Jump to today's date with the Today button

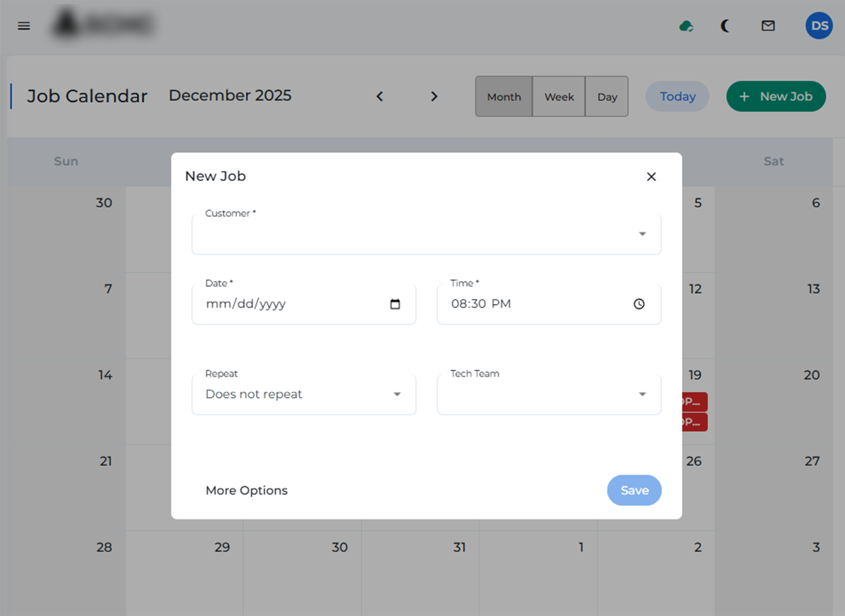(677, 96)
